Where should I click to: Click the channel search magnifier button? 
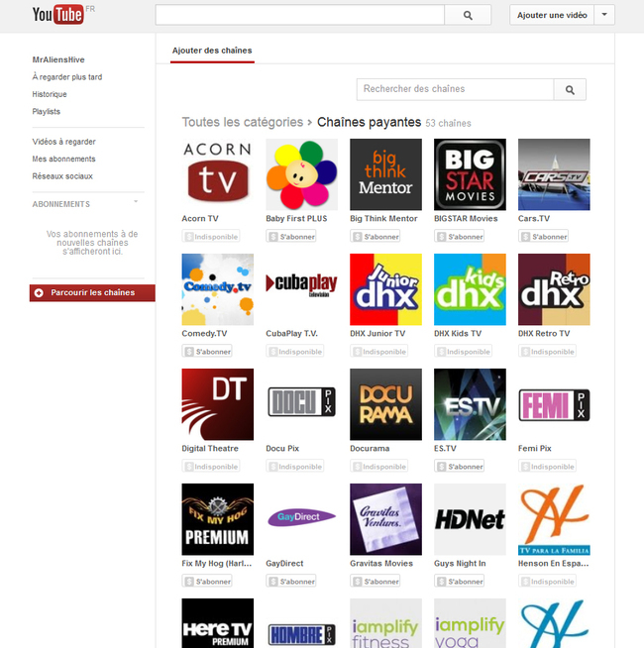tap(570, 90)
